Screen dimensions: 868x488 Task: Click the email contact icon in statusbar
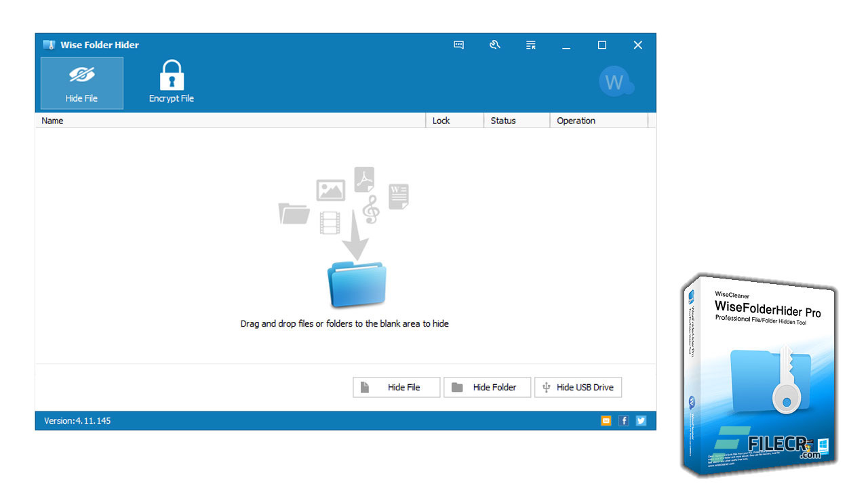[x=606, y=420]
